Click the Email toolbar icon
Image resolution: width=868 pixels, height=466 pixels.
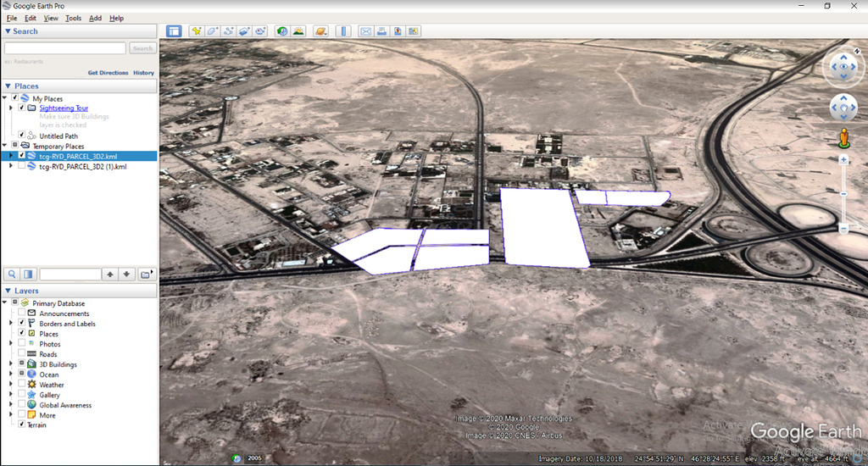click(366, 31)
